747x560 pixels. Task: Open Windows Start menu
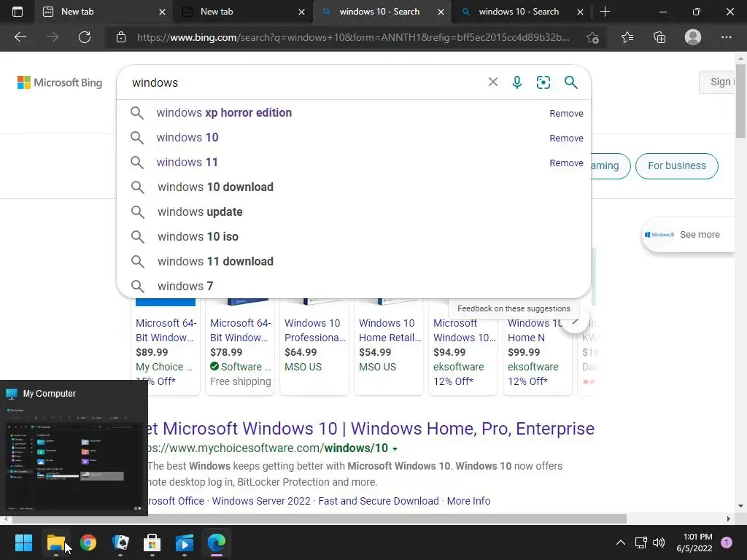[23, 542]
